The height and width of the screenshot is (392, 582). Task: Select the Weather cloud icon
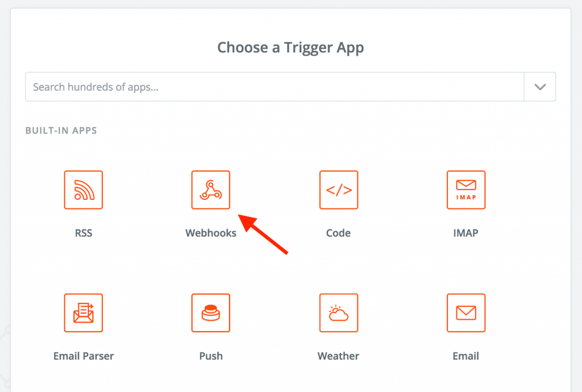(339, 313)
